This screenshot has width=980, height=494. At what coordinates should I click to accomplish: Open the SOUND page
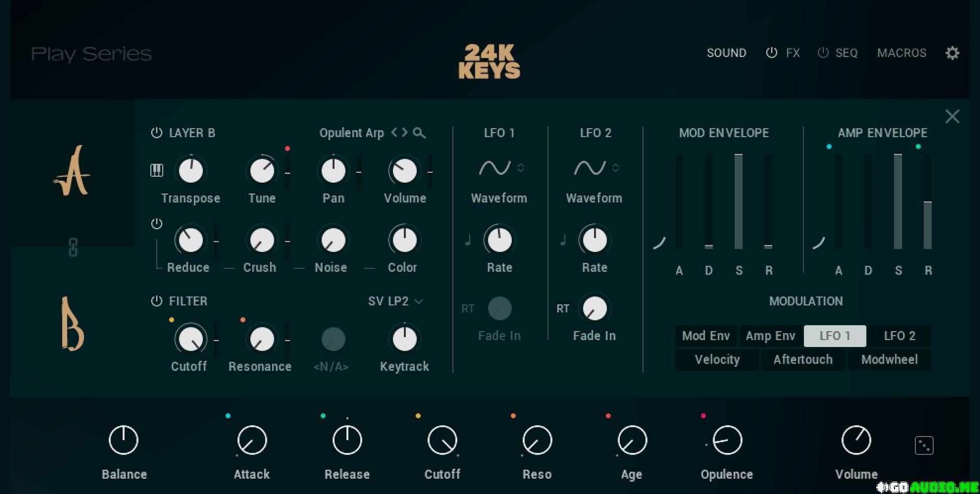727,53
